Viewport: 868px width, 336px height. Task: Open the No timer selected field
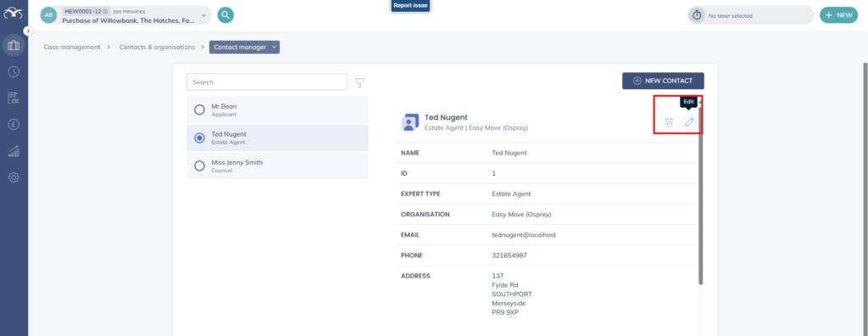[x=751, y=15]
